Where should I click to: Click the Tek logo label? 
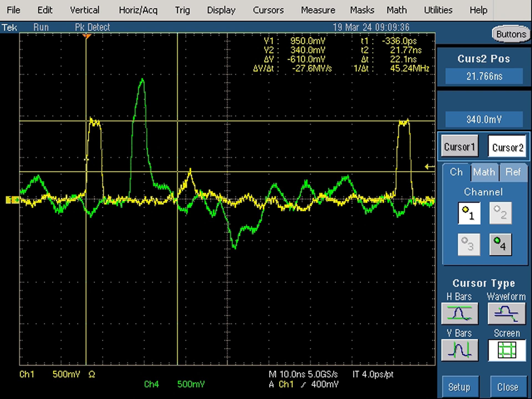(x=9, y=27)
